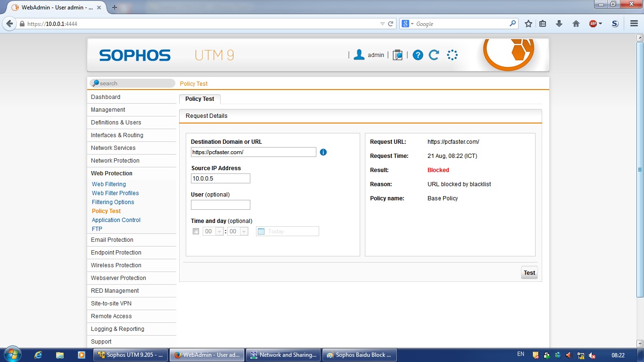
Task: Open the Google search engine selector dropdown
Action: click(412, 24)
